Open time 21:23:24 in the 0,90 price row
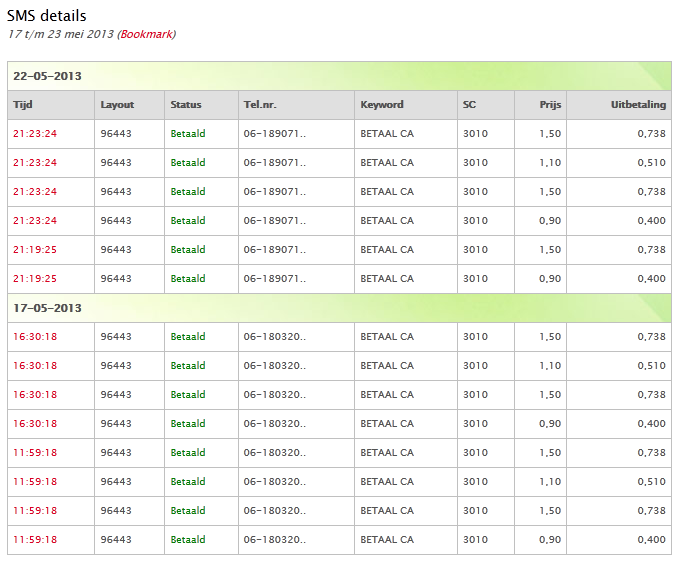 [35, 220]
